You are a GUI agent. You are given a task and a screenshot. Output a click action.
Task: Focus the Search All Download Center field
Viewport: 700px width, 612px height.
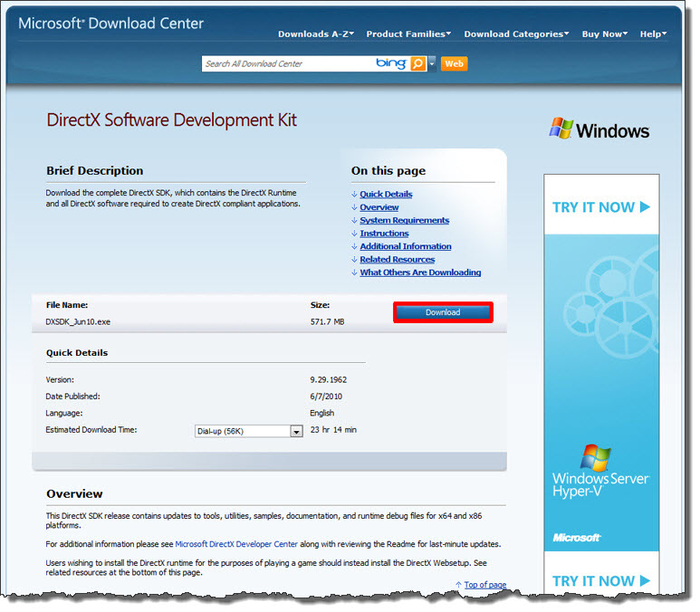[x=288, y=64]
